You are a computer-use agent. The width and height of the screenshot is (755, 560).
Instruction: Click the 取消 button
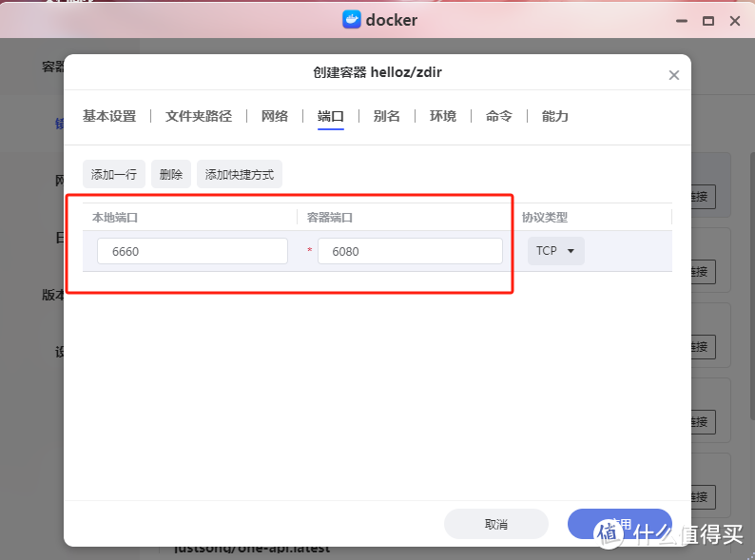(x=496, y=524)
